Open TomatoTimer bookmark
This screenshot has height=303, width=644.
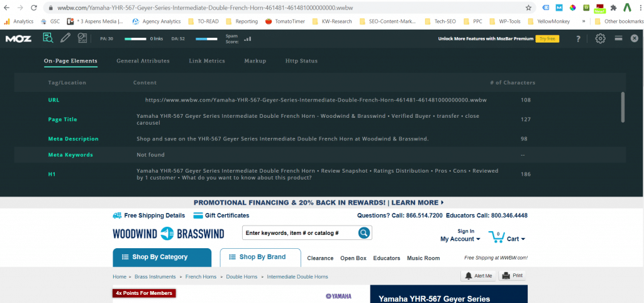[x=285, y=21]
